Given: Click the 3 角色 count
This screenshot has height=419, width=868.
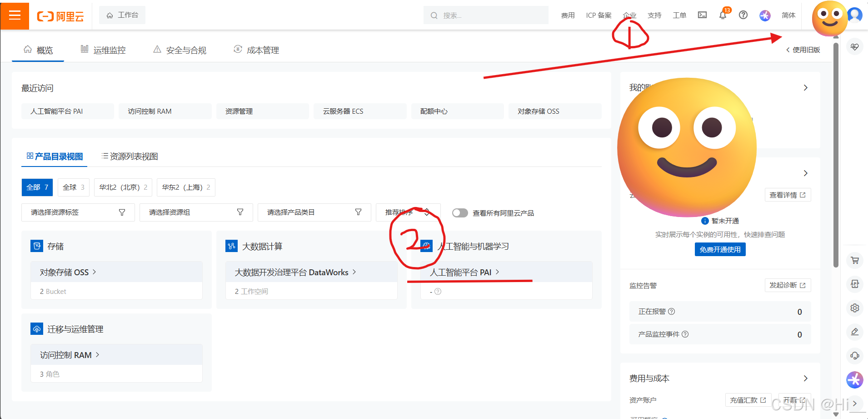Looking at the screenshot, I should click(x=50, y=374).
